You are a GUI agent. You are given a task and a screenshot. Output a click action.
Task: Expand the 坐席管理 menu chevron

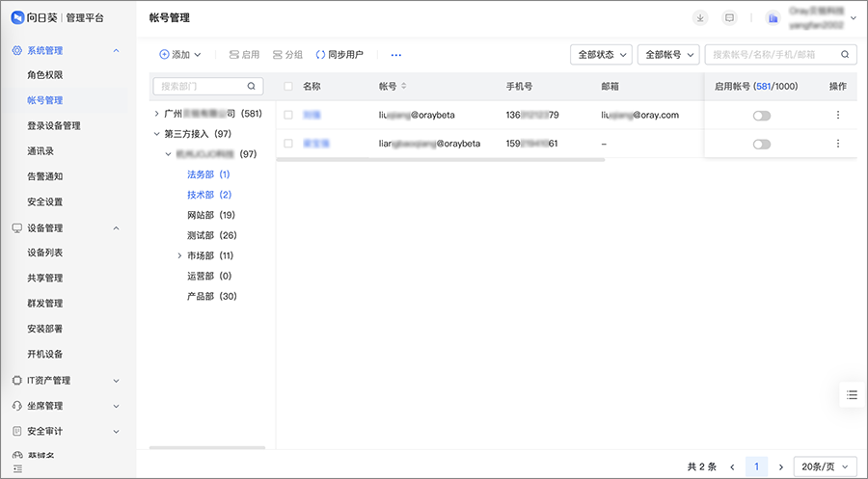point(117,406)
